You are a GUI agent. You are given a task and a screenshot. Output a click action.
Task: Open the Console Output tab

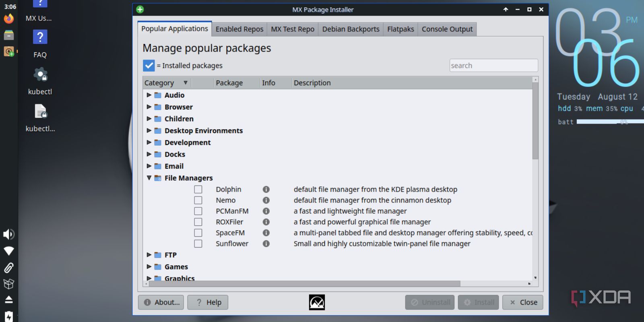click(447, 29)
